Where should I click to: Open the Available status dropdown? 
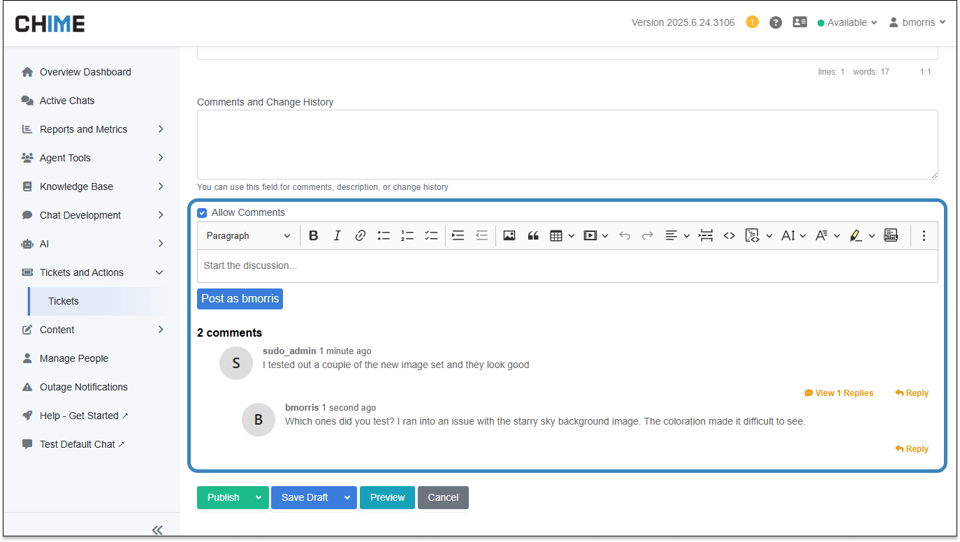pyautogui.click(x=847, y=23)
